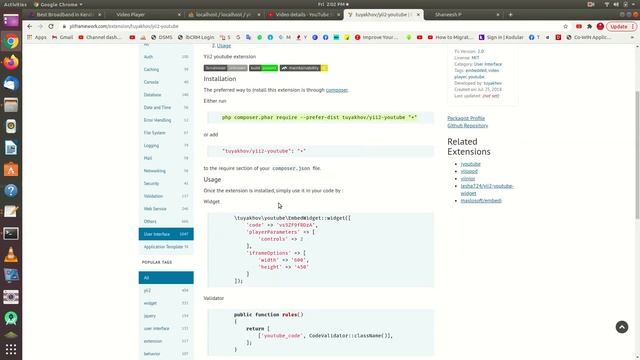
Task: Click the maintainability badge
Action: (304, 68)
